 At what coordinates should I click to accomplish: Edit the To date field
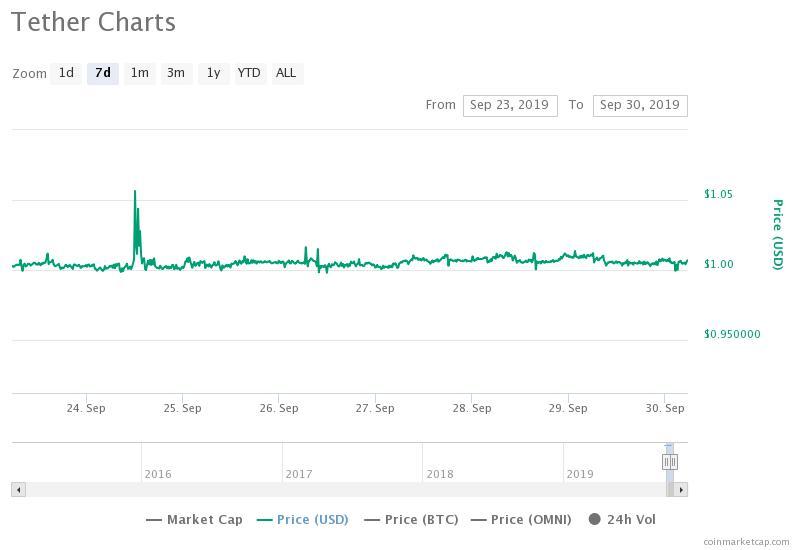[640, 106]
